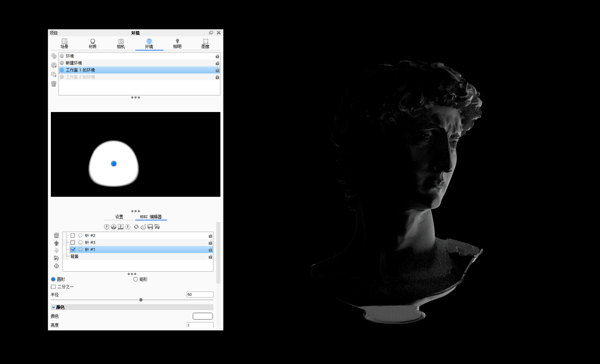Collapse the 颜色 section header
The height and width of the screenshot is (364, 600).
[x=54, y=307]
